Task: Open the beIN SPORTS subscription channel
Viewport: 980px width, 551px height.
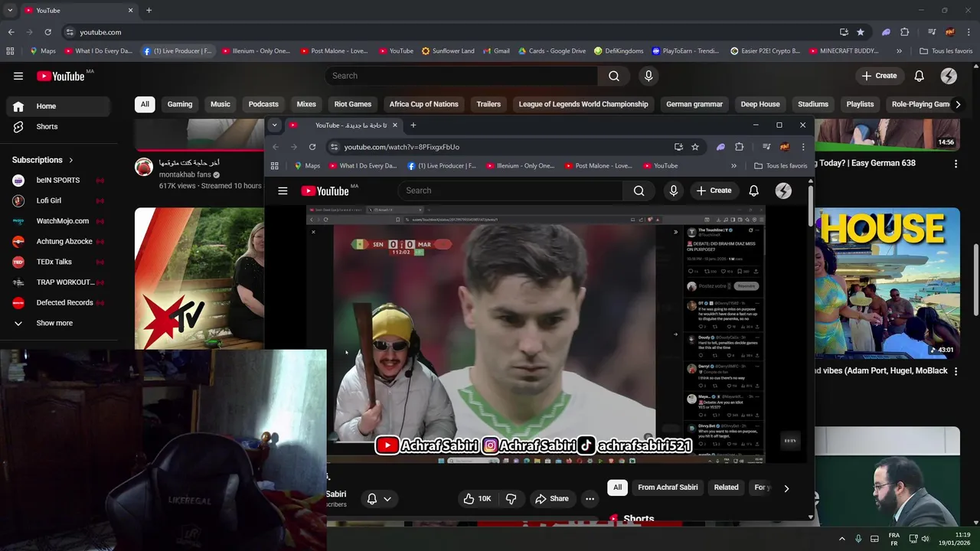Action: pos(59,180)
